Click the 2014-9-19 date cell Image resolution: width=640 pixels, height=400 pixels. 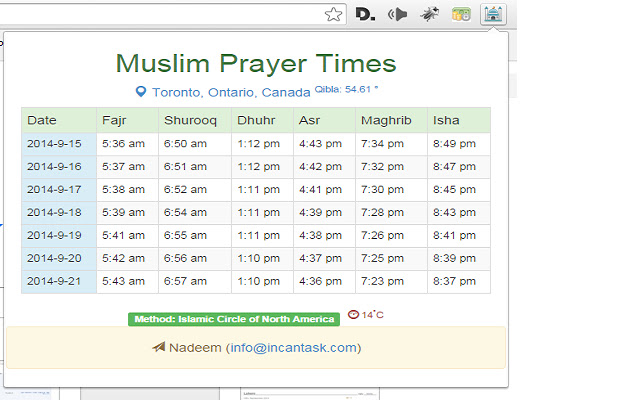[x=59, y=236]
